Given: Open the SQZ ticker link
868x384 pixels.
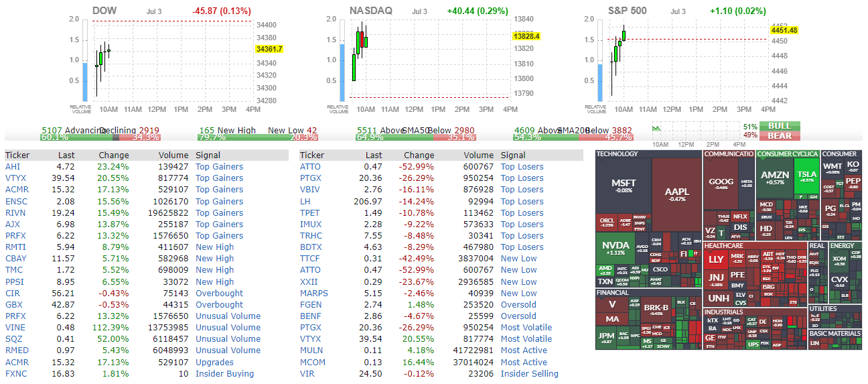Looking at the screenshot, I should [x=13, y=338].
